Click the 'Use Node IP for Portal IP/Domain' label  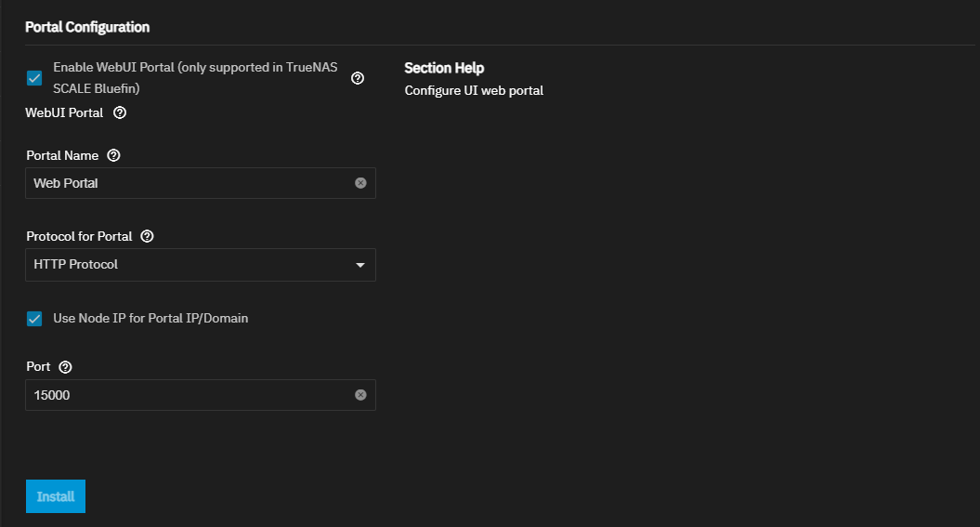tap(150, 318)
